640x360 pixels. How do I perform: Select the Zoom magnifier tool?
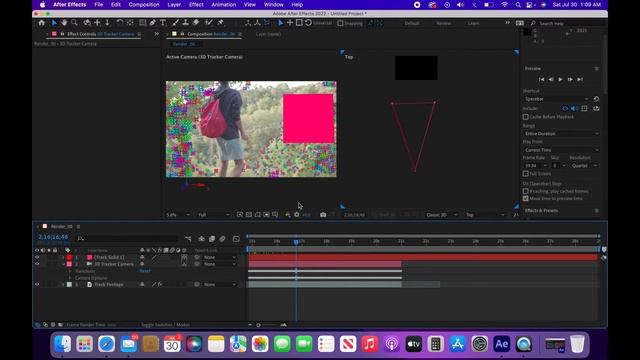(x=74, y=23)
